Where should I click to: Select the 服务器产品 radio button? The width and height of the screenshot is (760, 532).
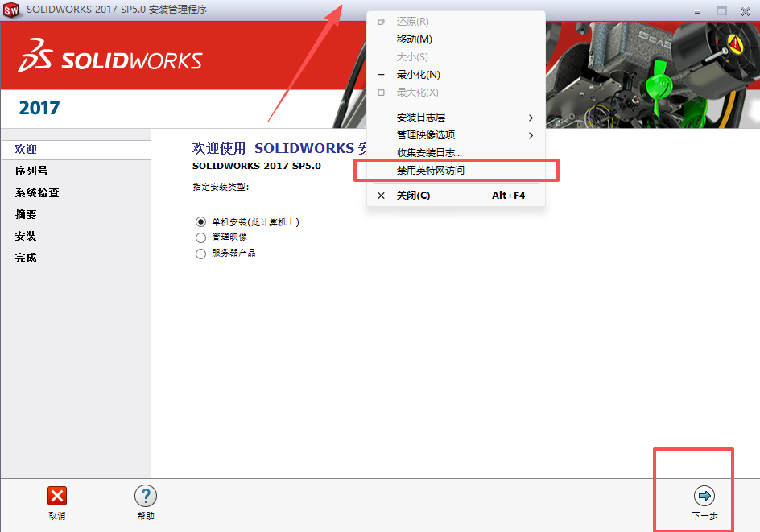(200, 253)
